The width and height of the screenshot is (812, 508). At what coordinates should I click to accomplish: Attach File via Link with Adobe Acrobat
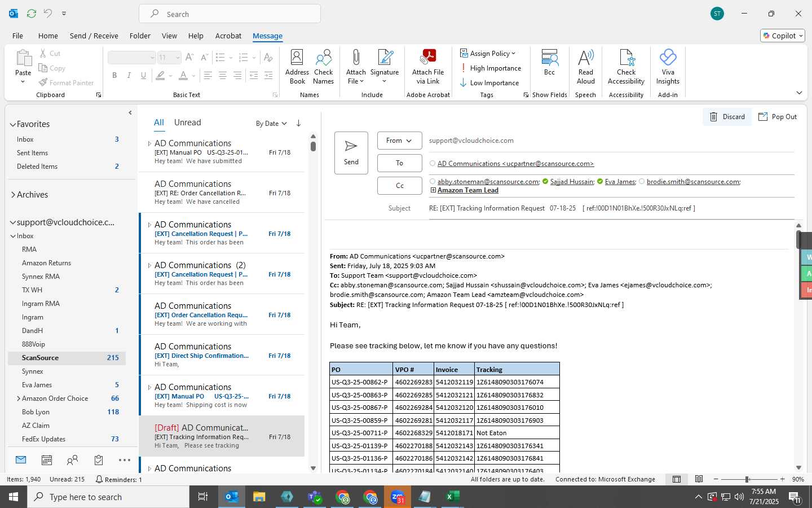pyautogui.click(x=428, y=67)
